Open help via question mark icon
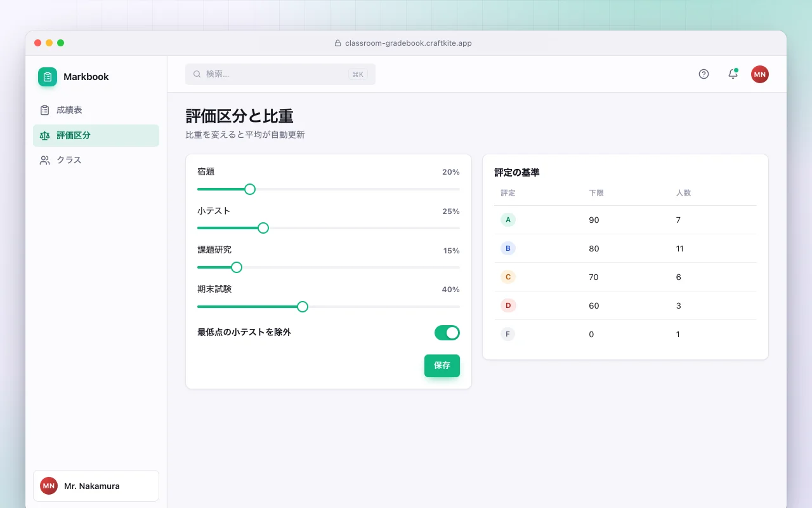 click(x=704, y=74)
